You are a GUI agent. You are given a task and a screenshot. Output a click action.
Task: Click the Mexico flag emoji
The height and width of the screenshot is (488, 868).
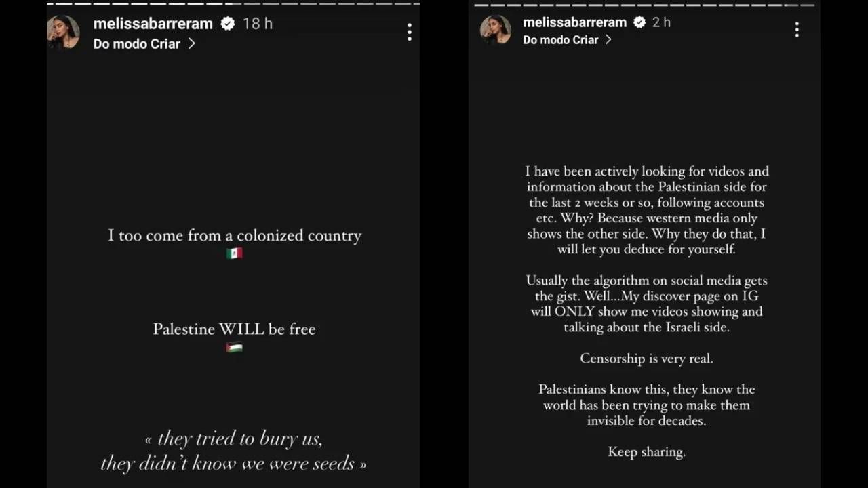(x=234, y=253)
